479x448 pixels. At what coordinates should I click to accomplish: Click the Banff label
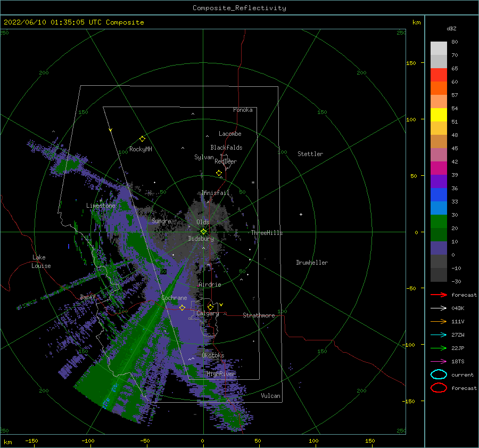point(88,297)
